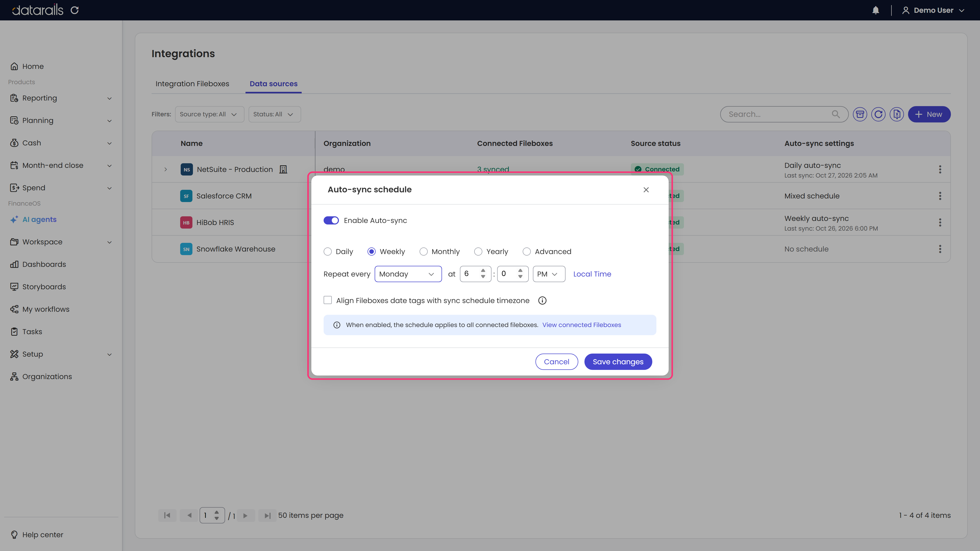
Task: Check Align Fileboxes date tags checkbox
Action: pyautogui.click(x=327, y=300)
